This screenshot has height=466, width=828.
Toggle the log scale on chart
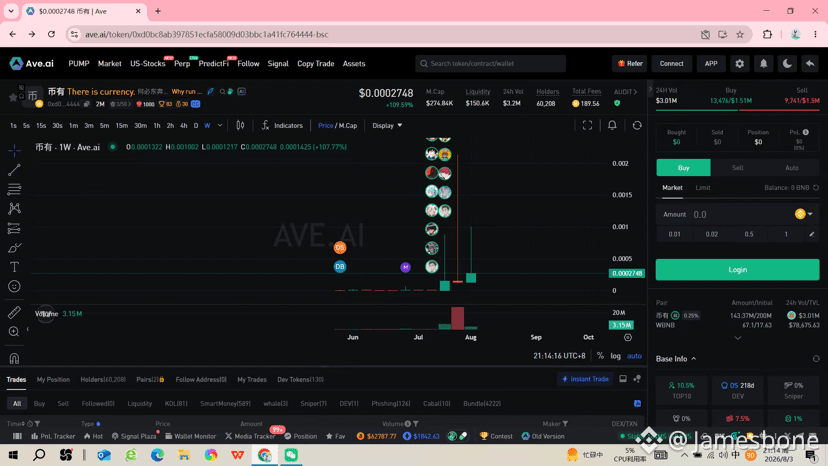[x=615, y=356]
